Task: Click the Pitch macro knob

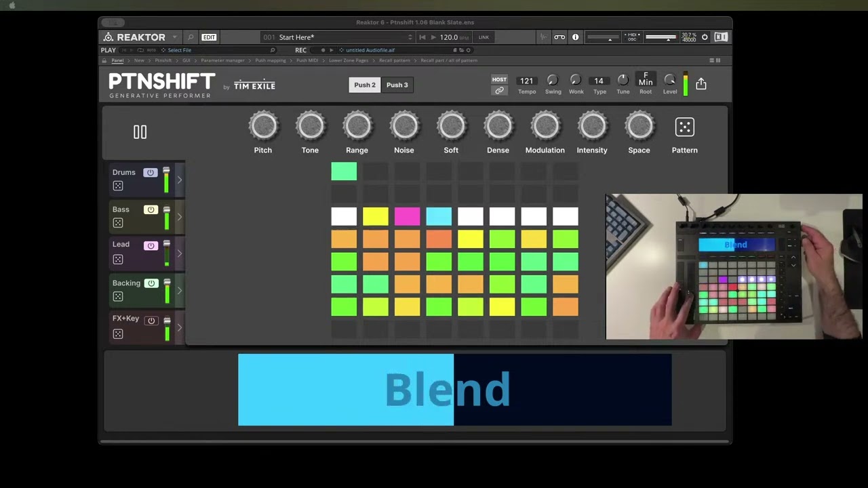Action: 263,127
